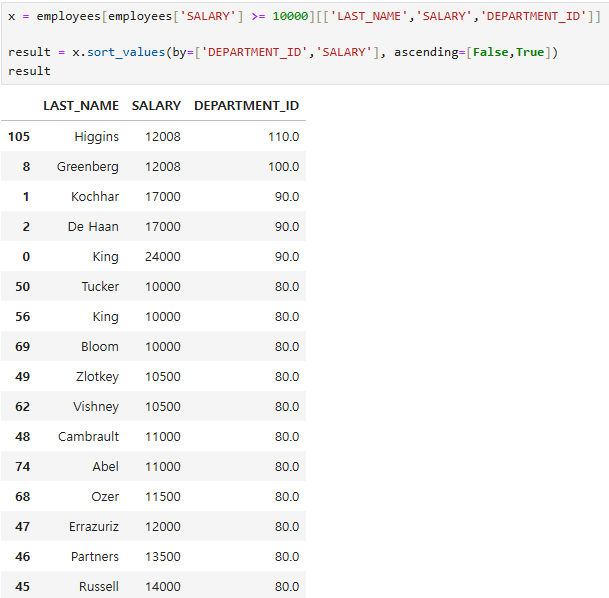
Task: Select the De Haan row name
Action: (93, 226)
